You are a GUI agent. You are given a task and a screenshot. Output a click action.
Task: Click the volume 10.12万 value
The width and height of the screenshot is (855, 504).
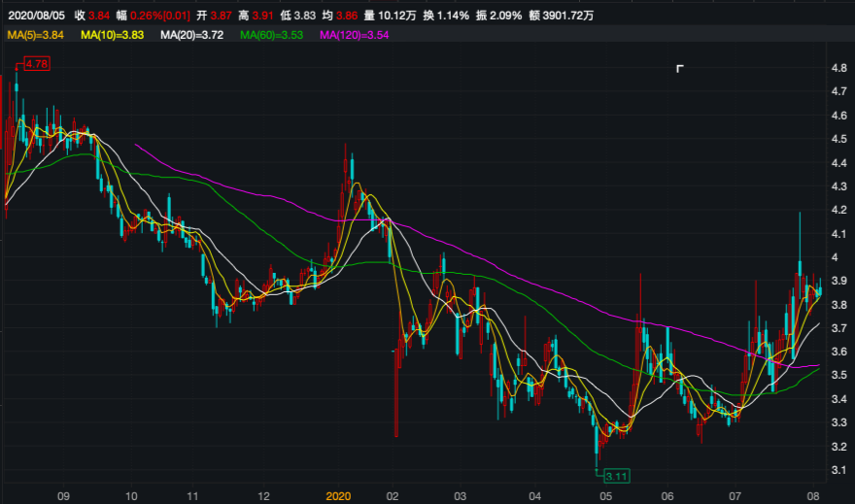[x=397, y=16]
